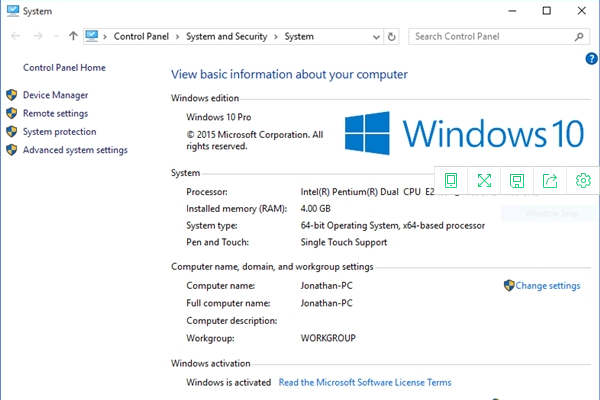Click shield icon beside System protection
The width and height of the screenshot is (600, 400).
coord(12,132)
